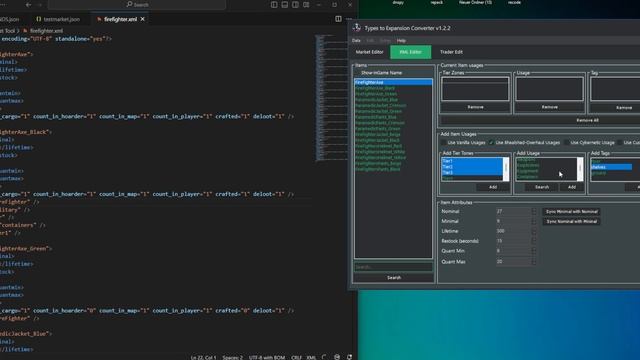
Task: Go back using VS Code navigation arrow
Action: [x=28, y=5]
